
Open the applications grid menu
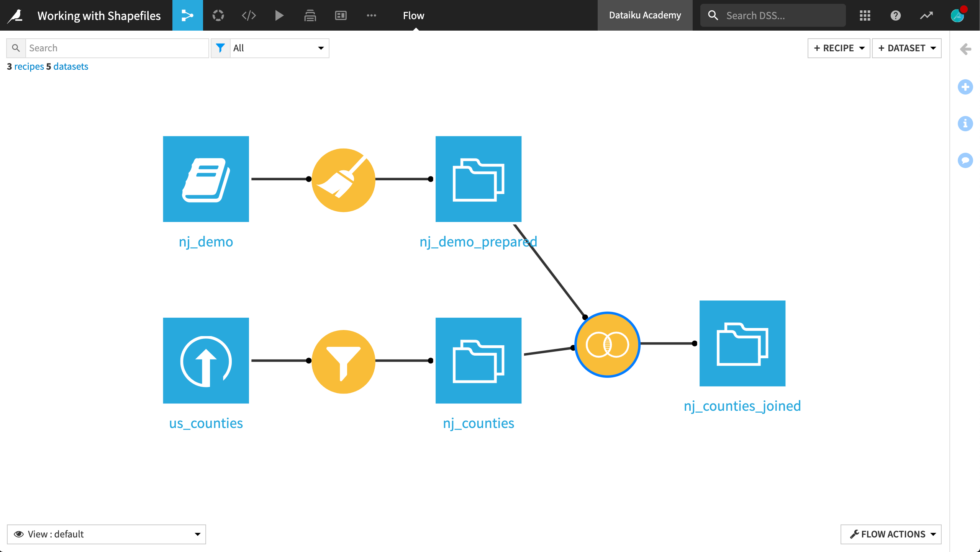865,15
